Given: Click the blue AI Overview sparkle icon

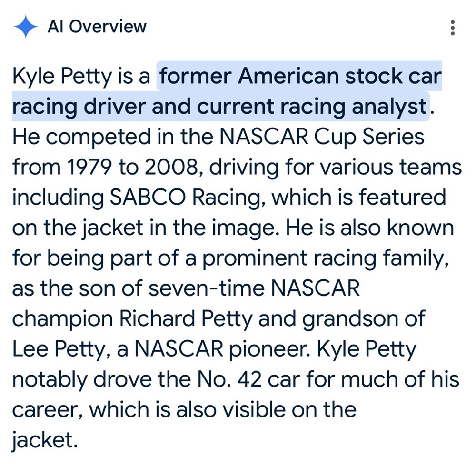Looking at the screenshot, I should pyautogui.click(x=26, y=27).
